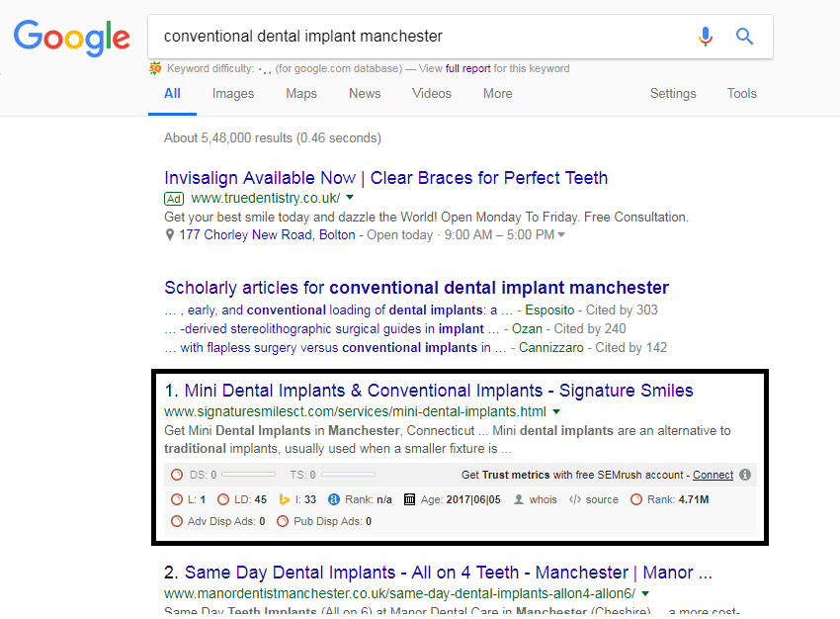The width and height of the screenshot is (840, 619).
Task: Click the source link text
Action: pos(602,499)
